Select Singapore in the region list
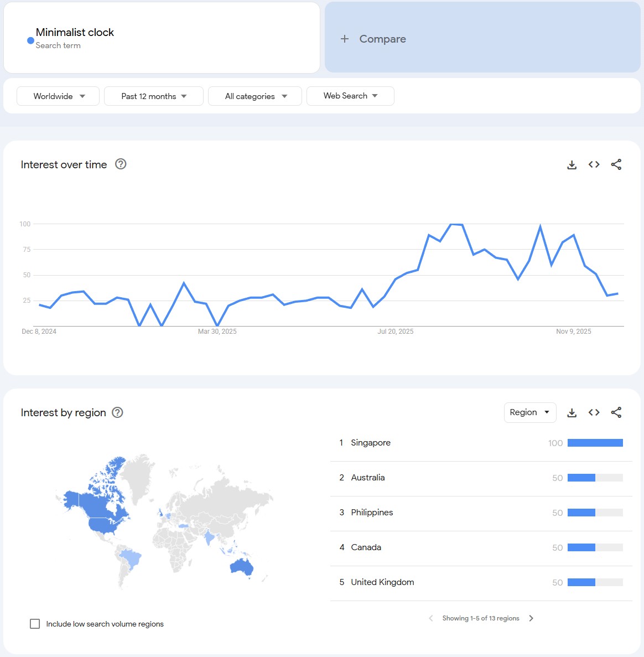 coord(371,443)
